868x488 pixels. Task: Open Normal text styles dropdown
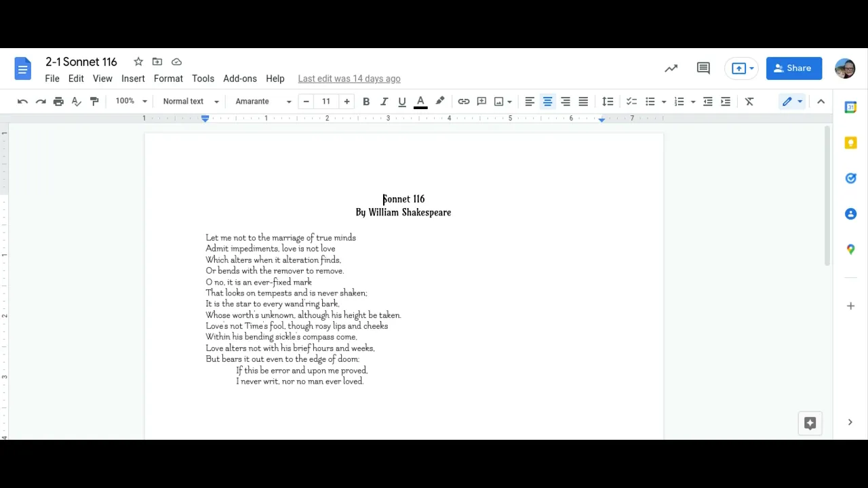191,102
